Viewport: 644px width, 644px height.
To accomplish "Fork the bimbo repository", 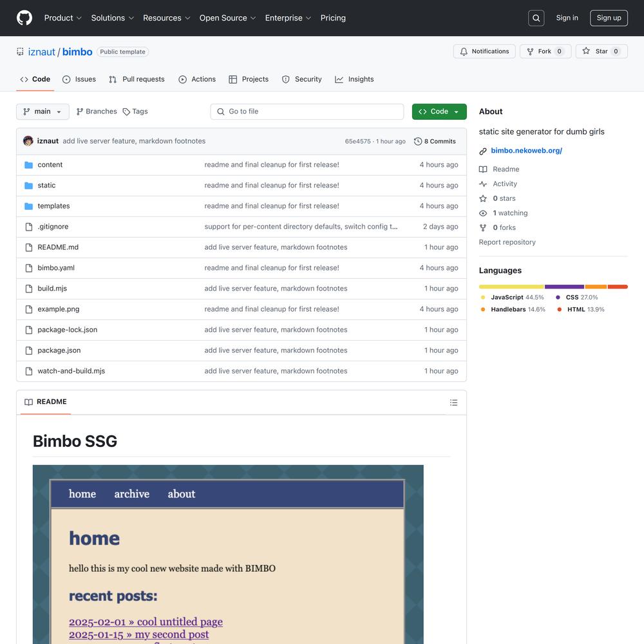I will click(x=545, y=52).
